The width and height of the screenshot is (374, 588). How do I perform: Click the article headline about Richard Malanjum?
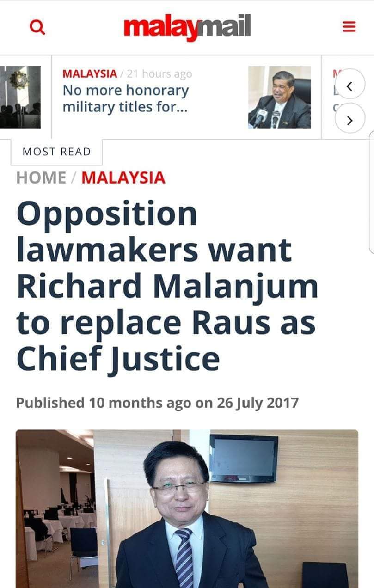click(x=167, y=287)
